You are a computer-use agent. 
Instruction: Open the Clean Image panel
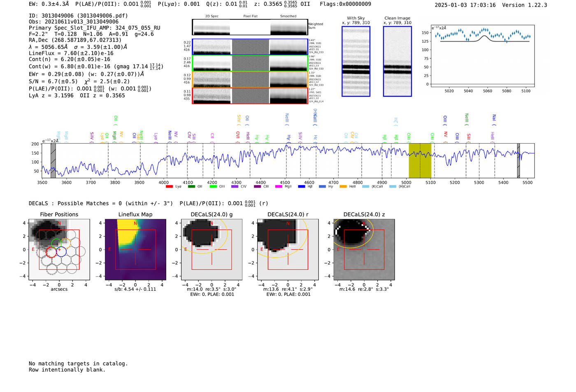coord(397,61)
